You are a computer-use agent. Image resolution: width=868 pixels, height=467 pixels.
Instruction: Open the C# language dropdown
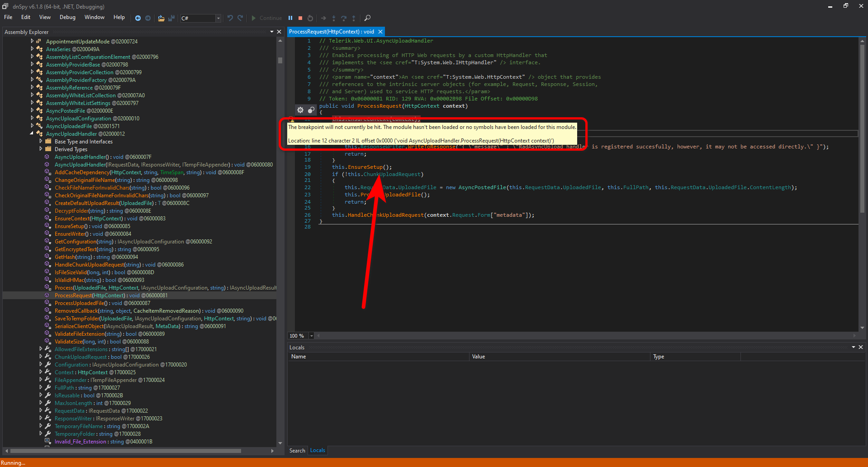pos(218,18)
